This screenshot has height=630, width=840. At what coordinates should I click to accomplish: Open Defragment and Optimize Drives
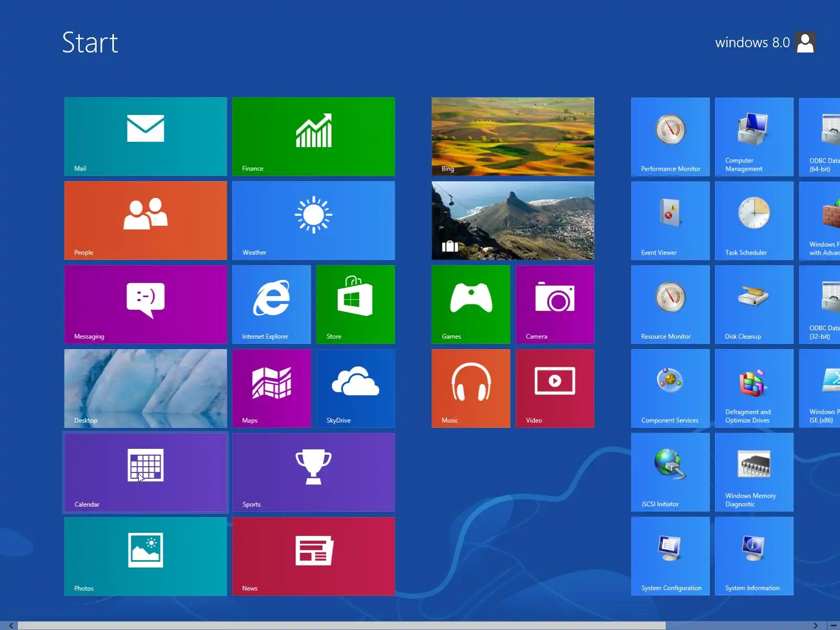754,388
